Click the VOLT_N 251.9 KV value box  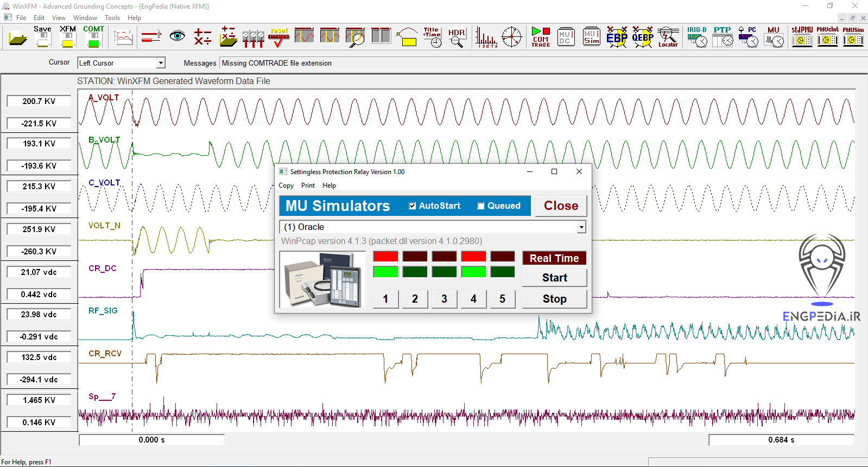click(x=39, y=229)
